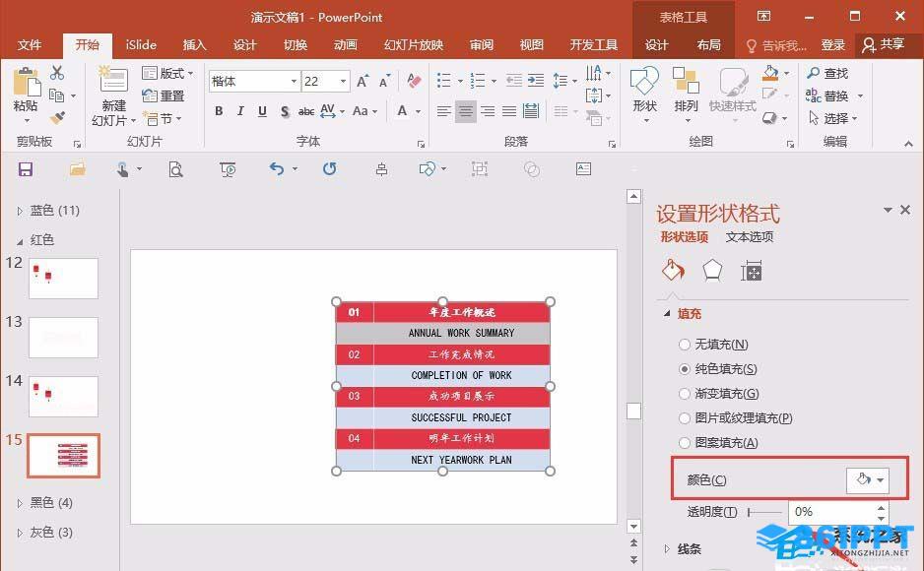Click 共享 Share button
This screenshot has height=571, width=924.
(x=884, y=44)
